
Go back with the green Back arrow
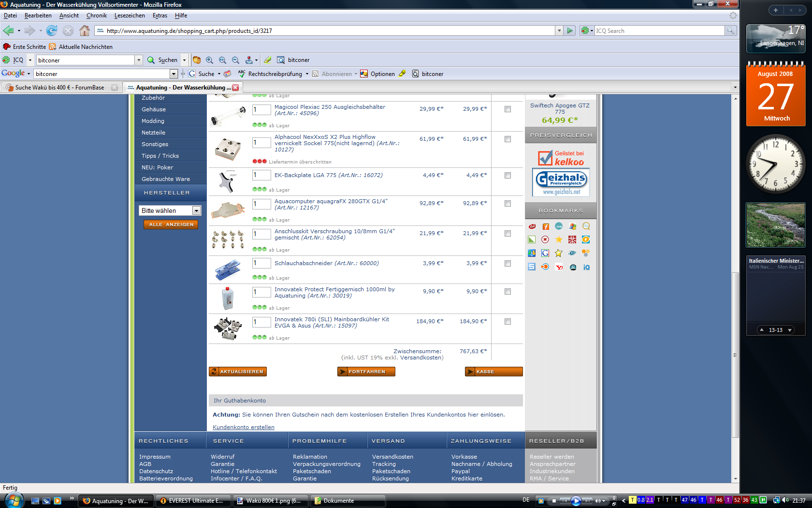click(8, 31)
